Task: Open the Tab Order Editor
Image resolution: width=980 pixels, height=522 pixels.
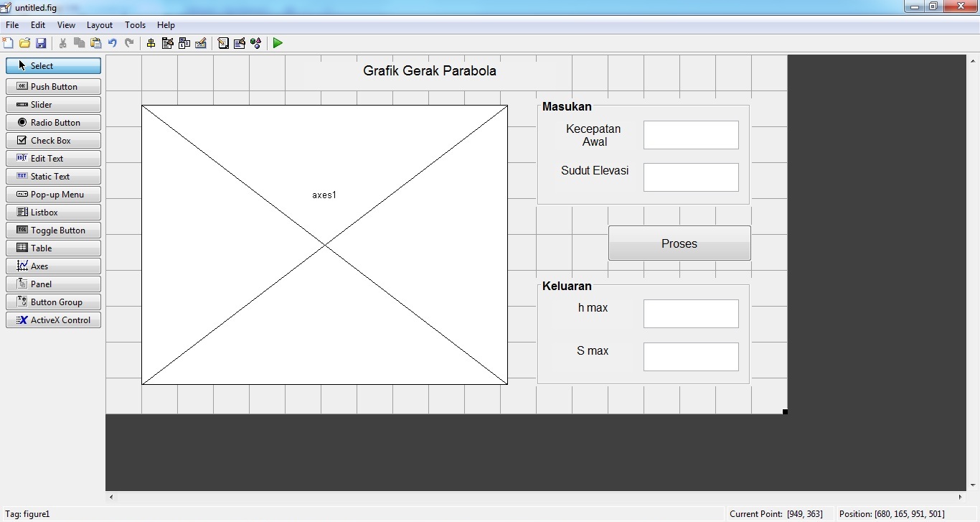Action: pos(184,43)
